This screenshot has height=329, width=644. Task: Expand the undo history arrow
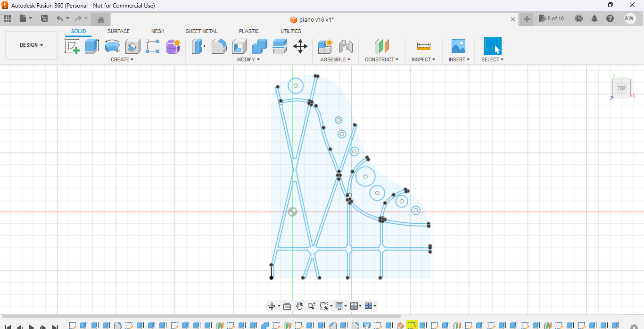(68, 18)
